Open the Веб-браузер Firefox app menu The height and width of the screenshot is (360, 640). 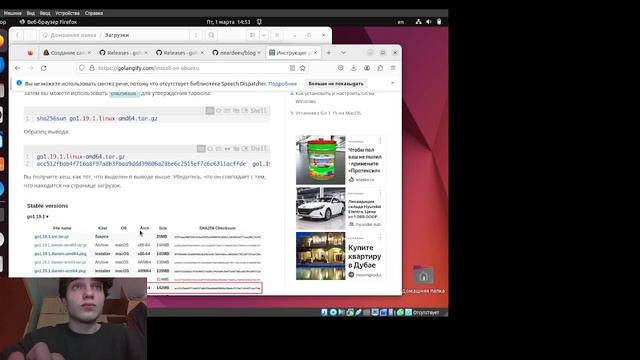coord(48,22)
